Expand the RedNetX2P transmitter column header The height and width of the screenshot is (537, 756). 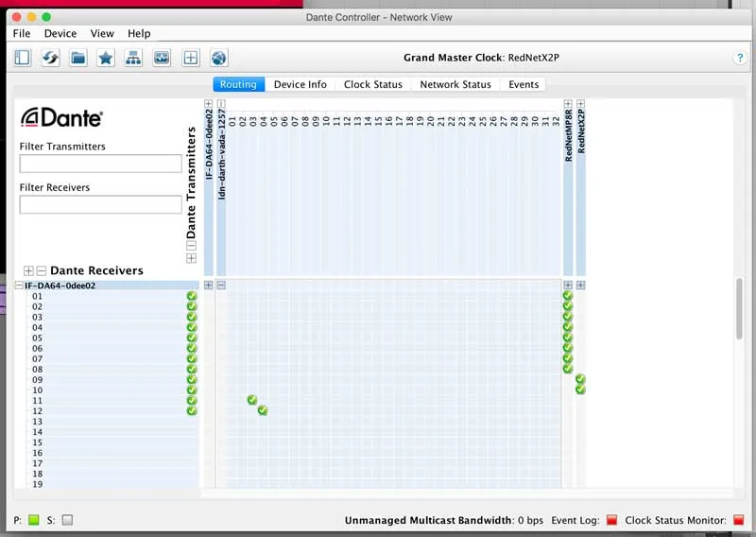tap(580, 104)
